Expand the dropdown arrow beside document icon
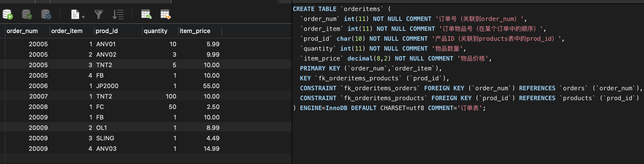This screenshot has height=164, width=644. (x=83, y=17)
